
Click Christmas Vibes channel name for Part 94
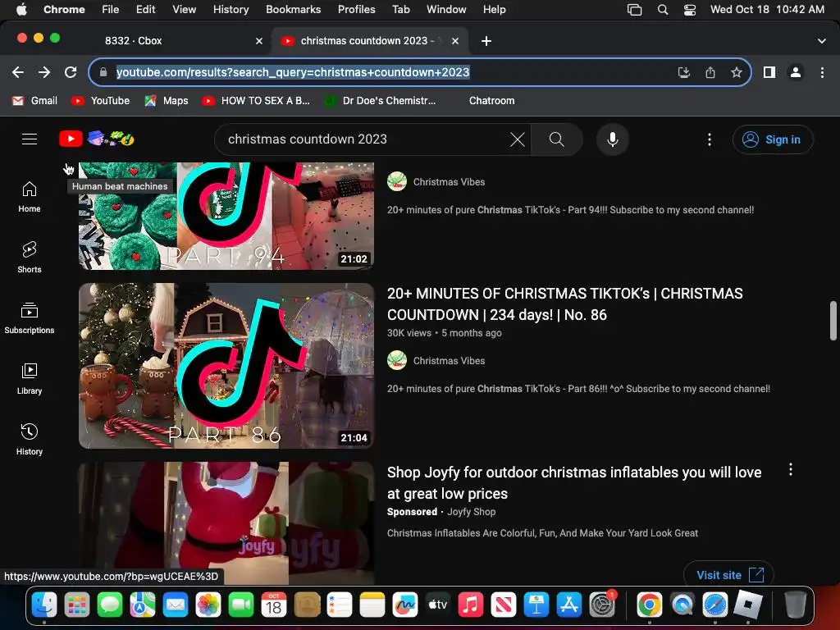tap(449, 182)
